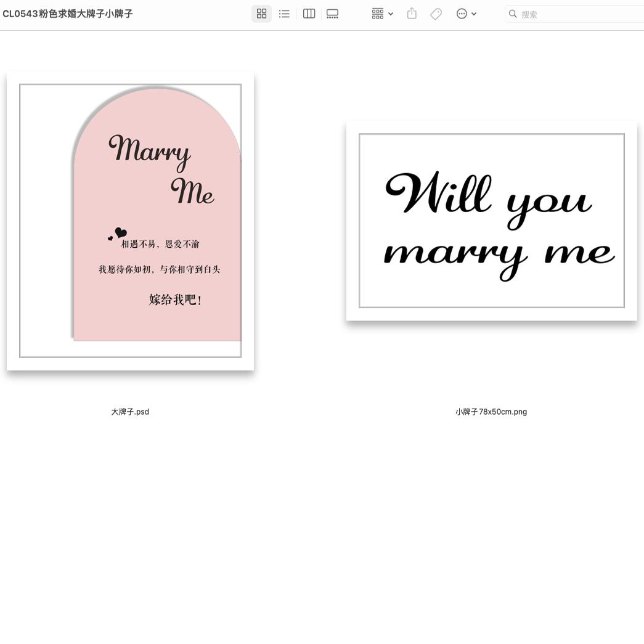Click the file name 大牌子.psd
The width and height of the screenshot is (644, 644).
(130, 412)
